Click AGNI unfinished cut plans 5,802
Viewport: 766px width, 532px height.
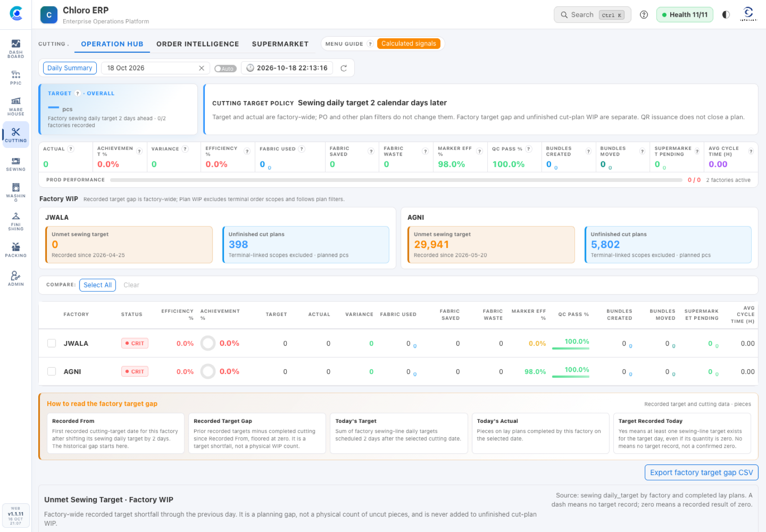coord(605,245)
